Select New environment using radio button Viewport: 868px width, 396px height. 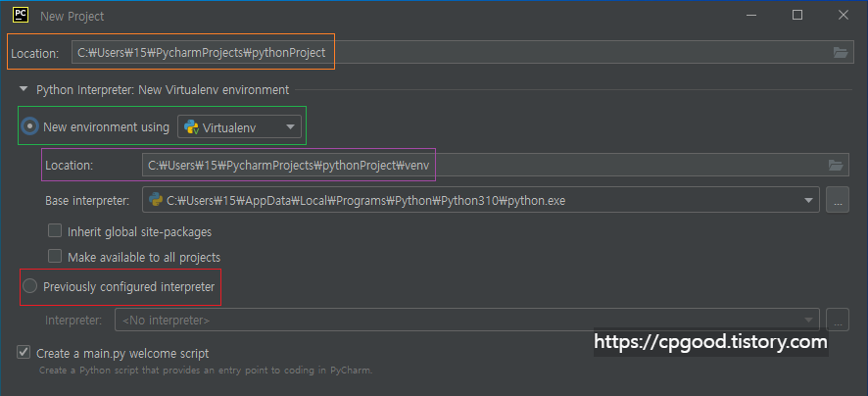click(x=29, y=126)
